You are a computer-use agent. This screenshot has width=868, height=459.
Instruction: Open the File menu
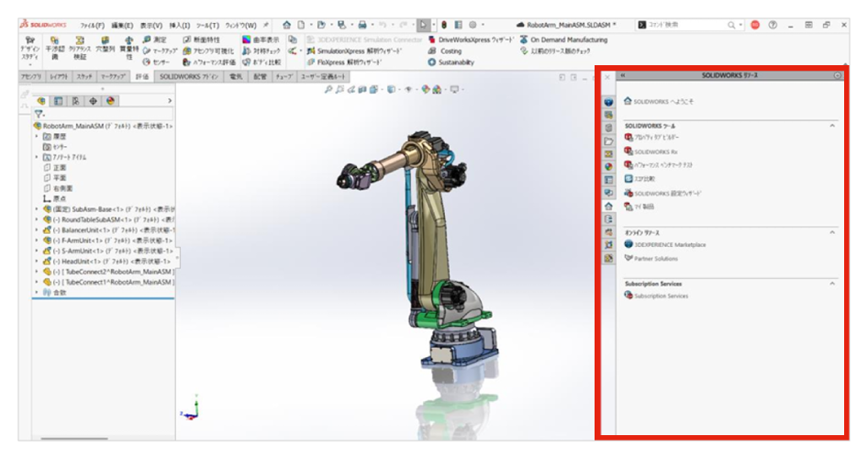pyautogui.click(x=91, y=25)
